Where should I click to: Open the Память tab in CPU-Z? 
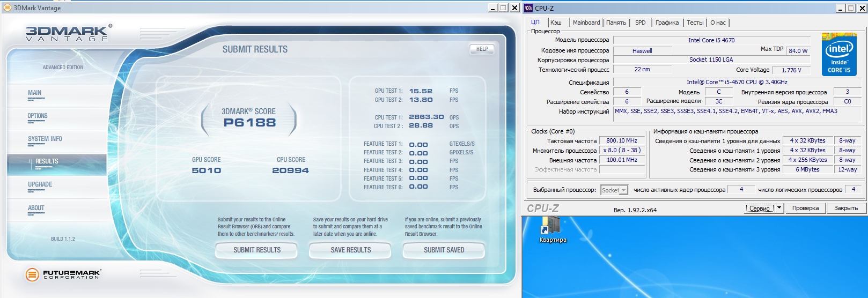click(616, 23)
